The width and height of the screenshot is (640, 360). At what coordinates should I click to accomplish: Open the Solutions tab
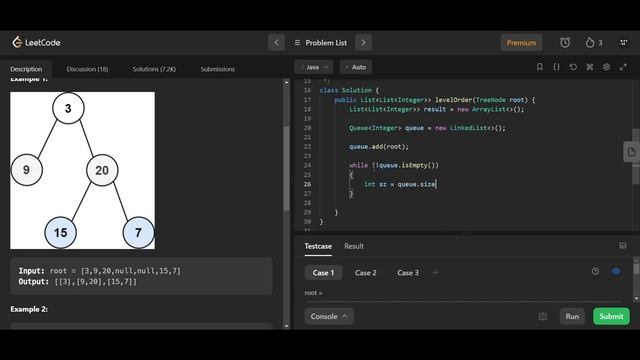click(154, 69)
